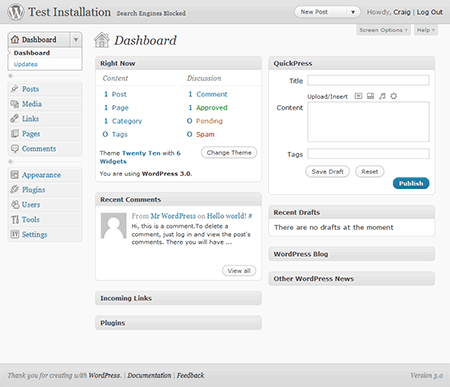Click View all comments button

239,271
